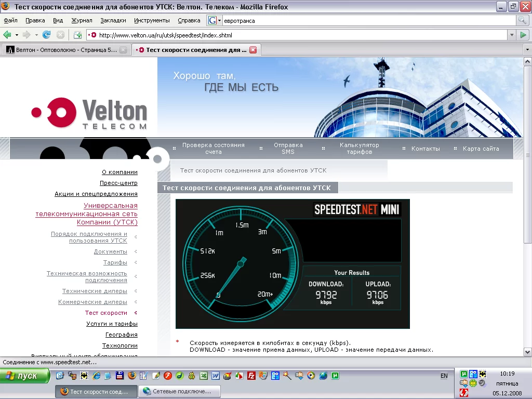Open the Правка menu
This screenshot has width=532, height=399.
point(35,20)
